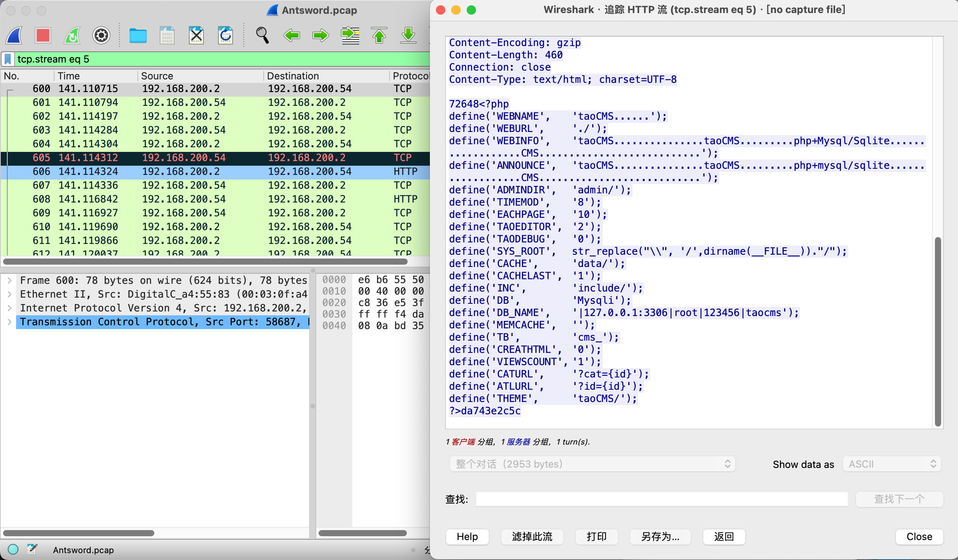Click the 查找下一个 find-next button

899,499
